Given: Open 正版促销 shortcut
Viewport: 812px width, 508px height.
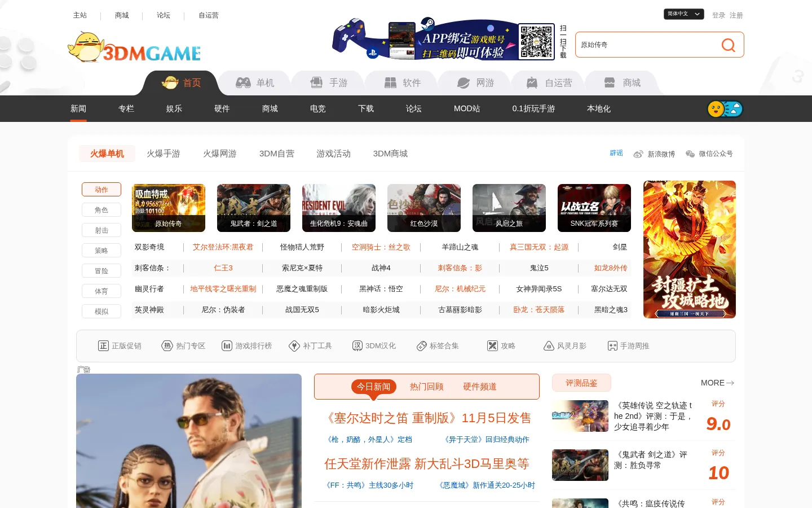Looking at the screenshot, I should tap(120, 346).
